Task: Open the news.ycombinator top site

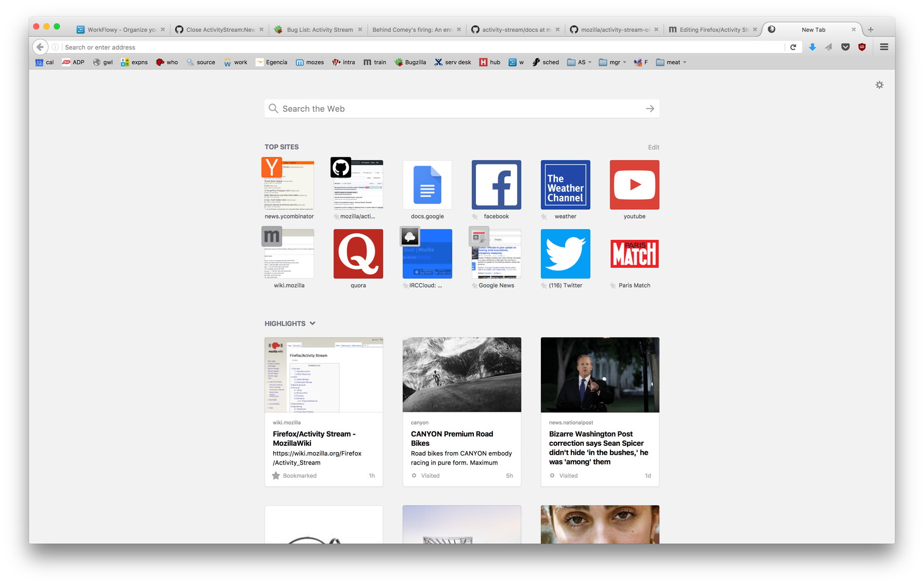Action: point(289,189)
